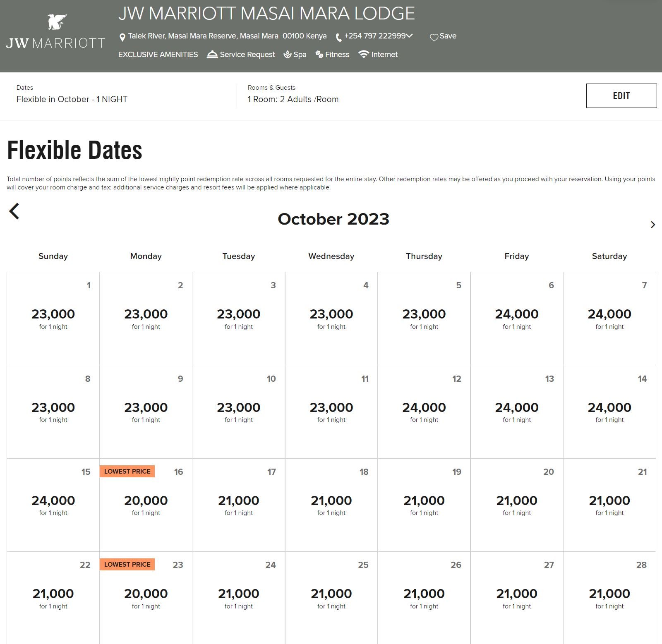Open the Fitness amenity link
Screen dimensions: 662x644
(x=332, y=55)
